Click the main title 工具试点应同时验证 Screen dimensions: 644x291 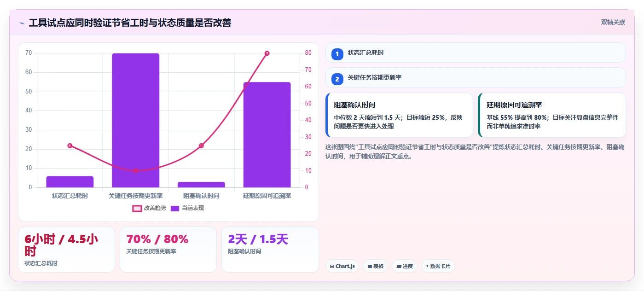(130, 23)
